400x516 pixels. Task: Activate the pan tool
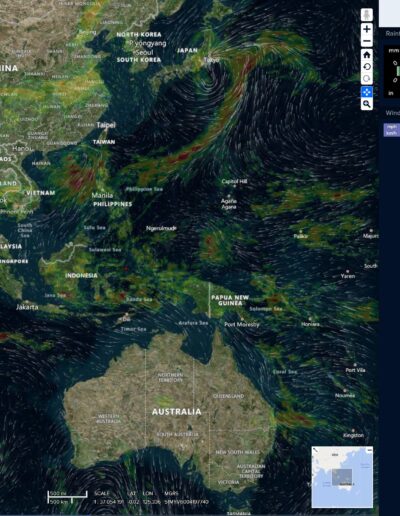point(367,92)
